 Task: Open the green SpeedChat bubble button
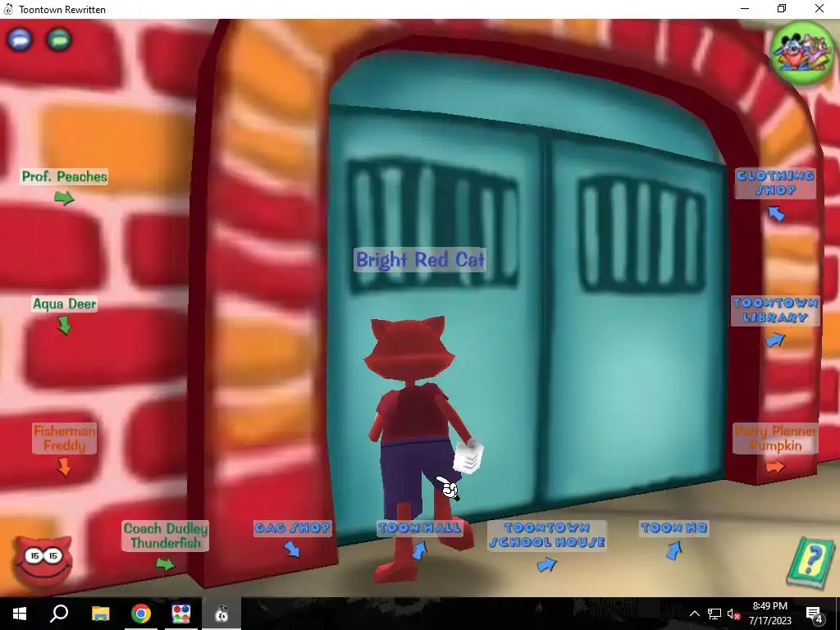coord(59,39)
